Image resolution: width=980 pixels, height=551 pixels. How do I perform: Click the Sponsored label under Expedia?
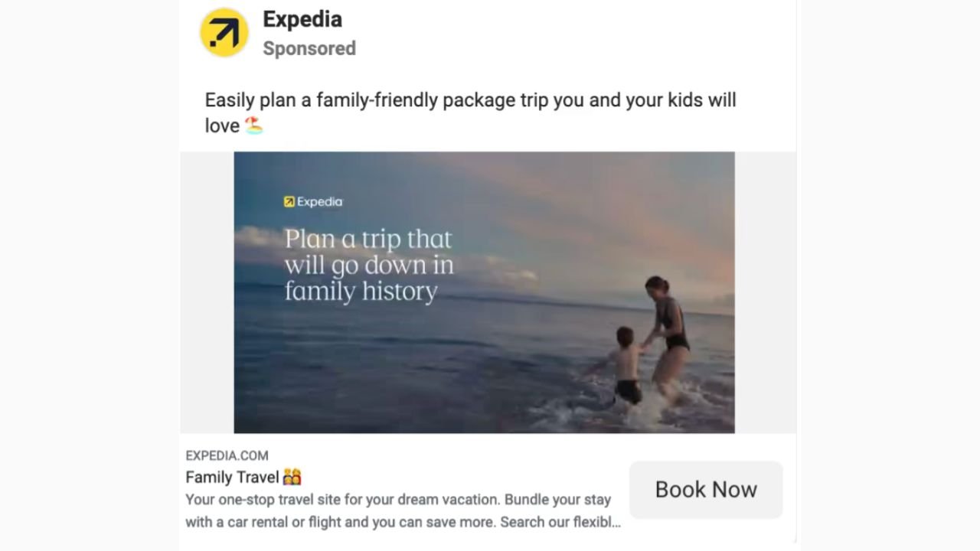tap(309, 48)
